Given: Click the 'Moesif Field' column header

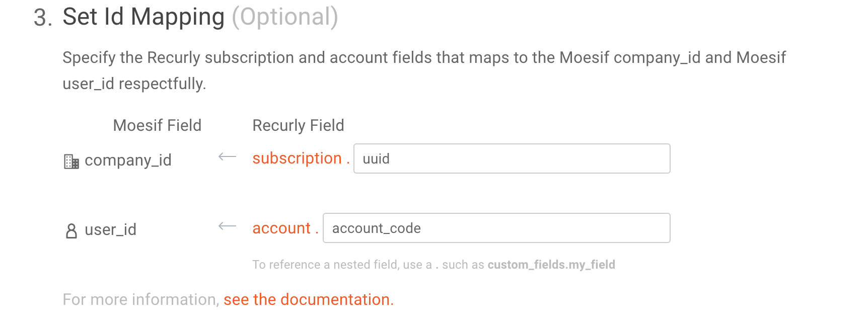Looking at the screenshot, I should (157, 125).
